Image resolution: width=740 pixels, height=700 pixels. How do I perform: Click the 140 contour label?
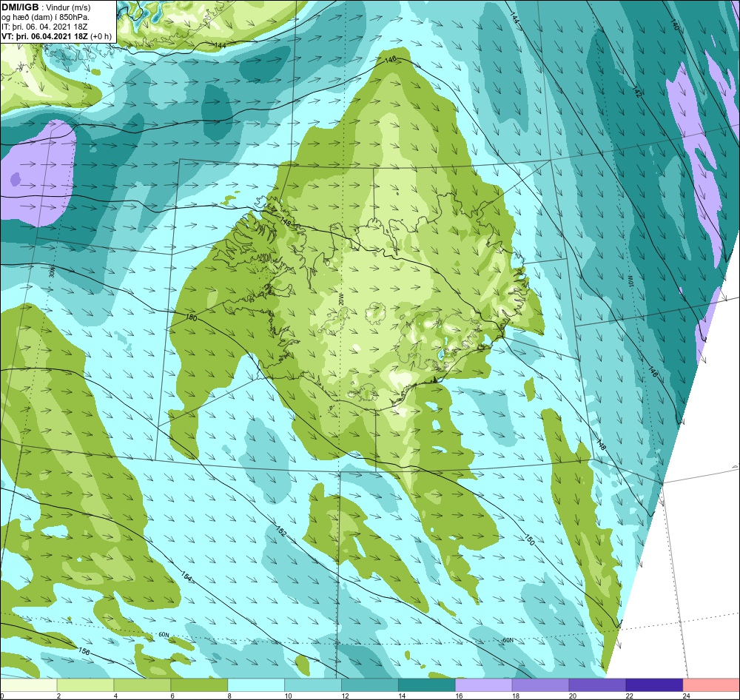pos(674,25)
